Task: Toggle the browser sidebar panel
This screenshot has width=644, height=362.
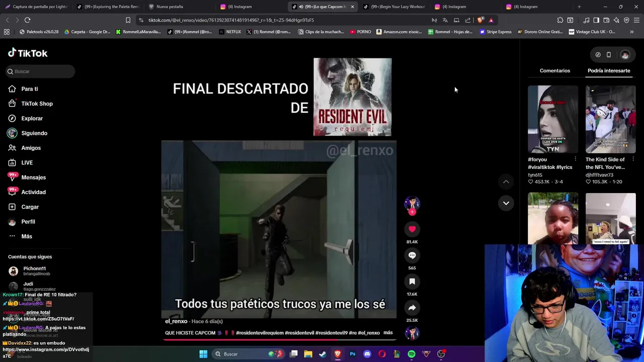Action: coord(596,20)
